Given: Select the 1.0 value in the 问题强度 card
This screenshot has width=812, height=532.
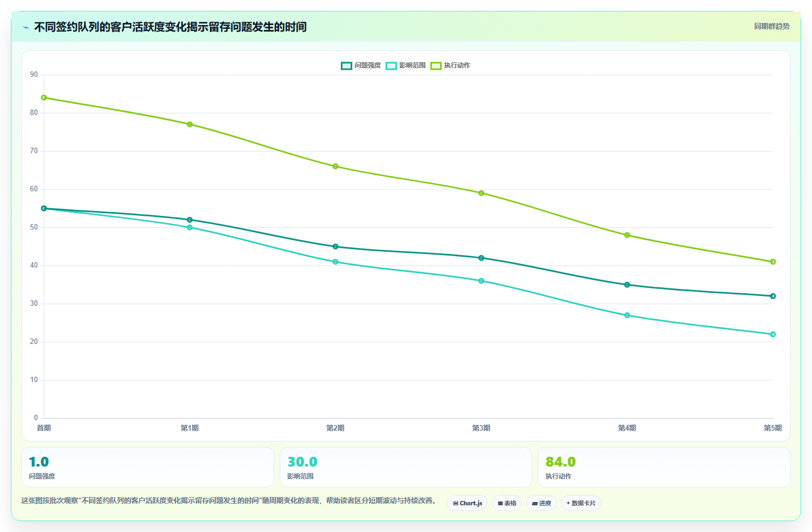Looking at the screenshot, I should pos(39,462).
